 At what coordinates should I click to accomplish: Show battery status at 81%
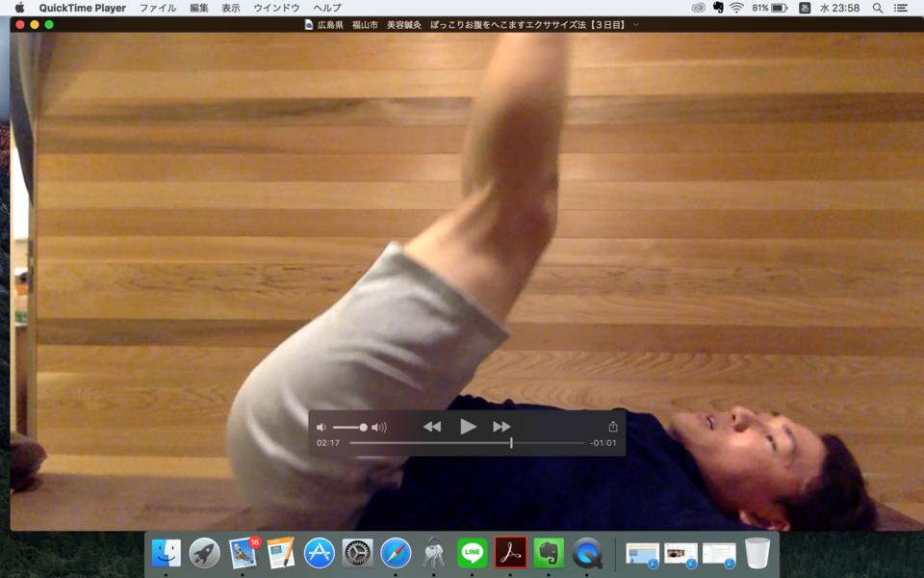point(770,8)
